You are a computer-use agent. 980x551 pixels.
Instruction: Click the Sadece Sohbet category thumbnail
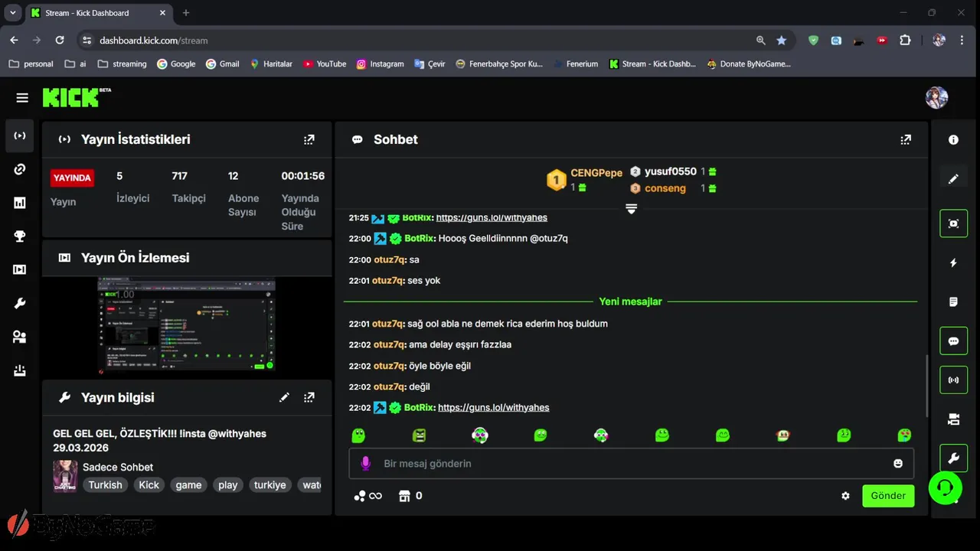(64, 476)
